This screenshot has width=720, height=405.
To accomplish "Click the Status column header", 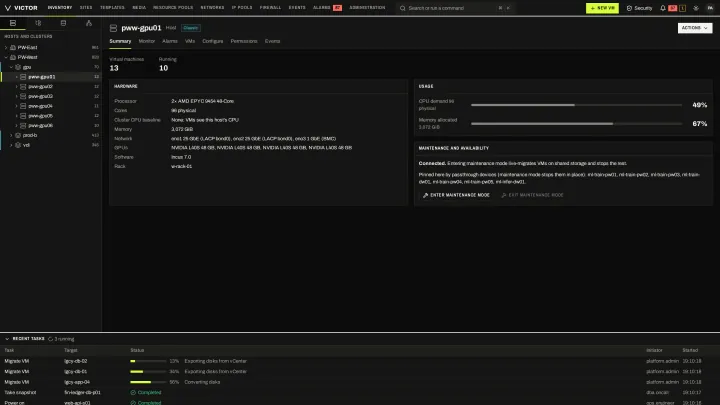I will pyautogui.click(x=137, y=350).
